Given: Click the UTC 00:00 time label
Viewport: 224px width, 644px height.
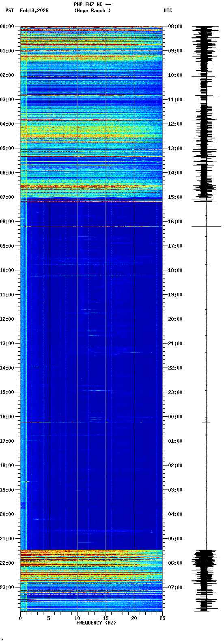Looking at the screenshot, I should [175, 417].
